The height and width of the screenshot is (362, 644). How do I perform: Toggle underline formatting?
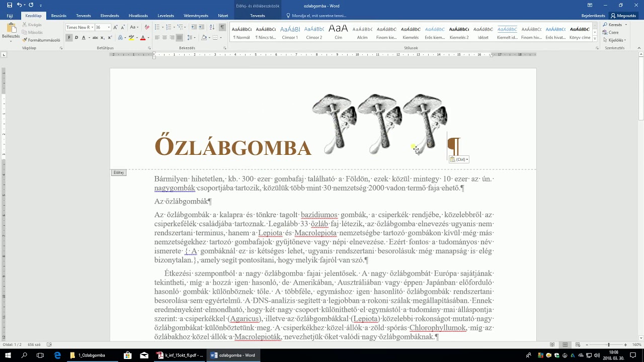(84, 38)
